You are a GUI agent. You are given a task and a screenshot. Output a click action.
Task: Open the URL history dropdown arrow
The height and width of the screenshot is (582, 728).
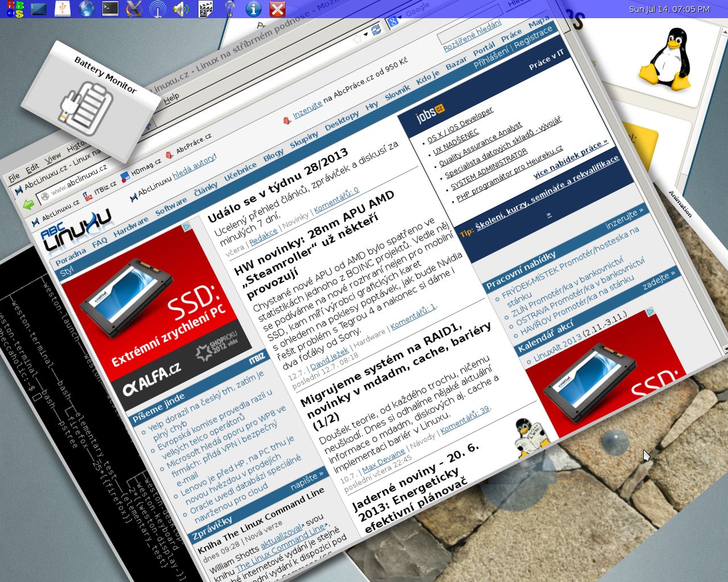pyautogui.click(x=366, y=34)
